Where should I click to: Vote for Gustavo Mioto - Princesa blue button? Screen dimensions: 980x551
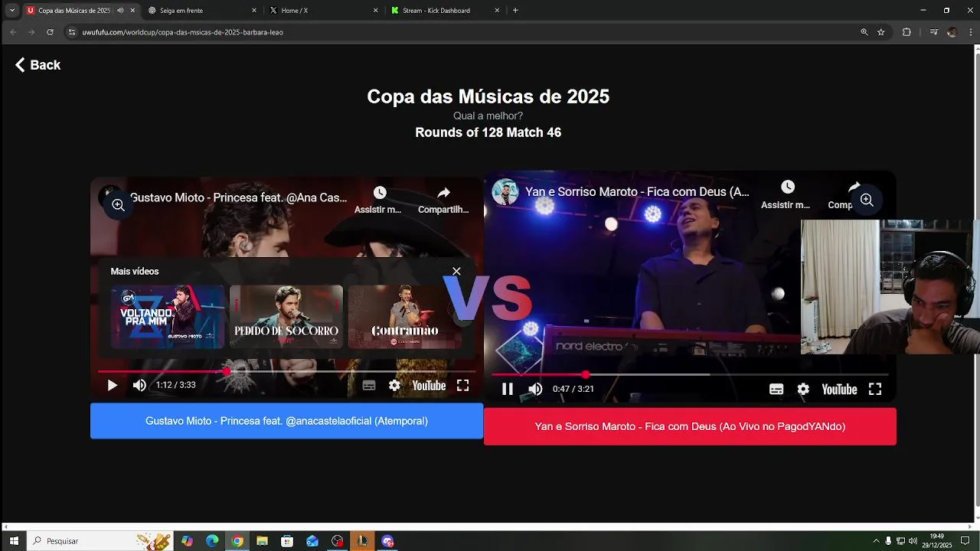pos(286,421)
